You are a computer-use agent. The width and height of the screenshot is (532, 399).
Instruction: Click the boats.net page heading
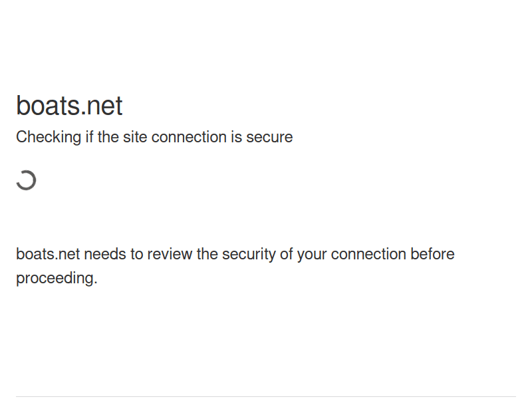click(69, 106)
